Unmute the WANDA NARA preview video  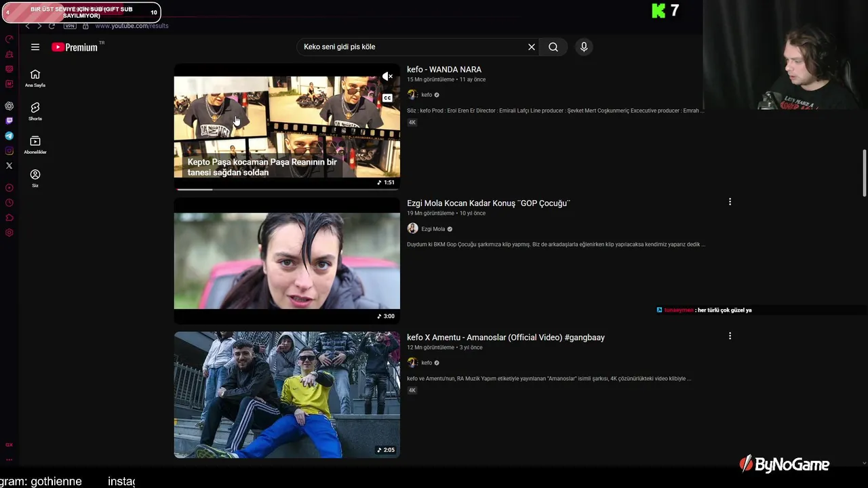click(387, 77)
